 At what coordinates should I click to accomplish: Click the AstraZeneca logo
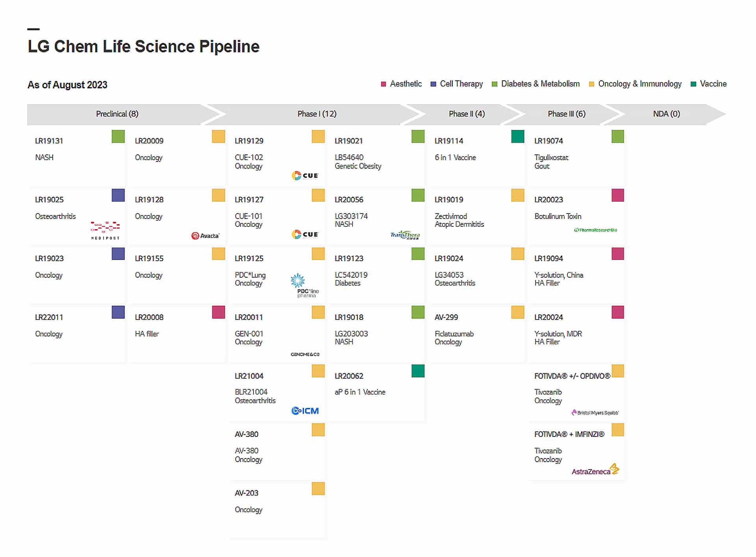click(595, 470)
